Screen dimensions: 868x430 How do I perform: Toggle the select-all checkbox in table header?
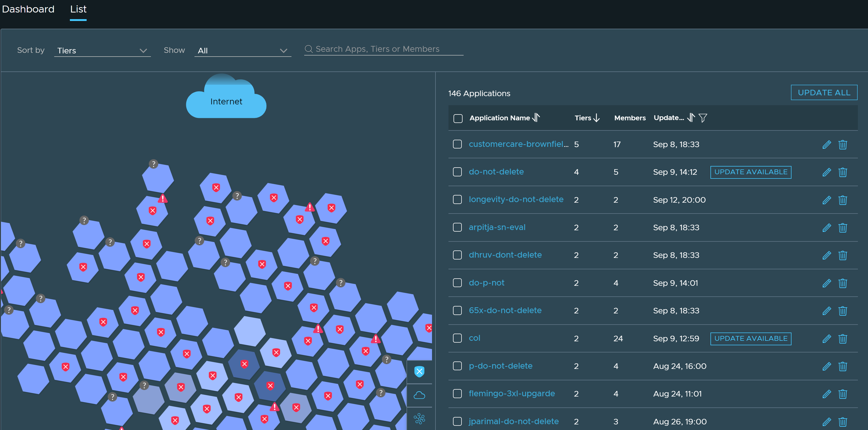tap(458, 118)
